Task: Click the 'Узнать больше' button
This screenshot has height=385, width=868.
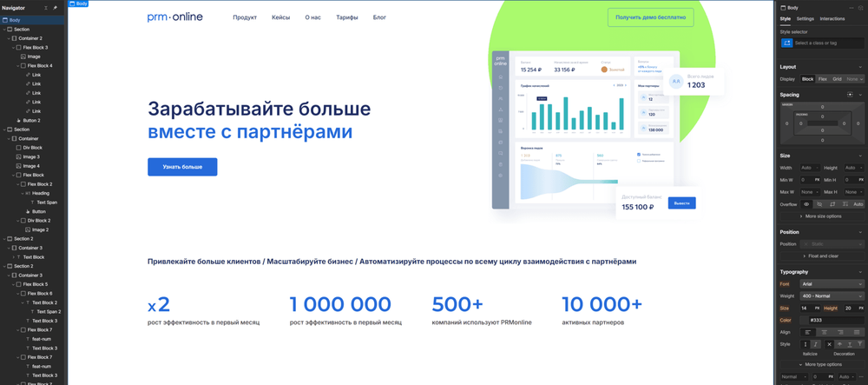Action: pyautogui.click(x=182, y=167)
